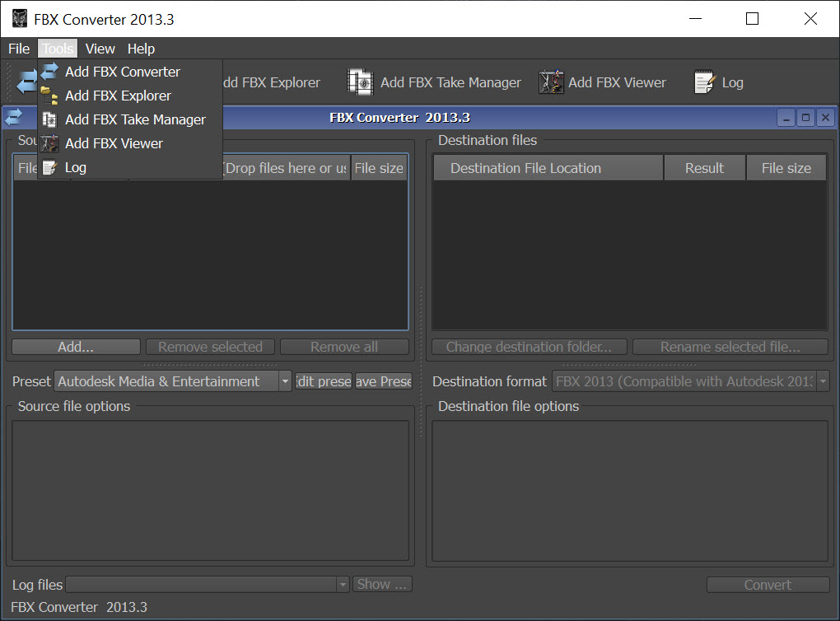Click Source file options panel area
The image size is (840, 621).
pyautogui.click(x=210, y=490)
